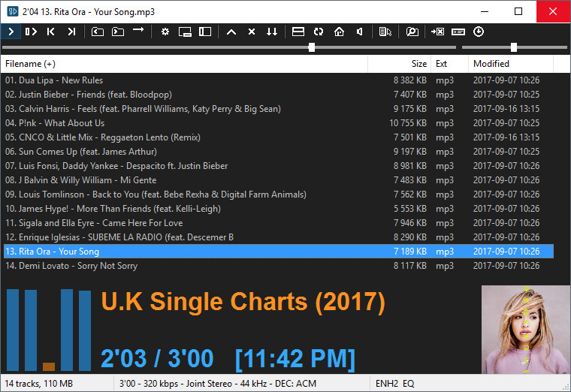Skip to the previous track
This screenshot has width=571, height=392.
click(x=51, y=32)
